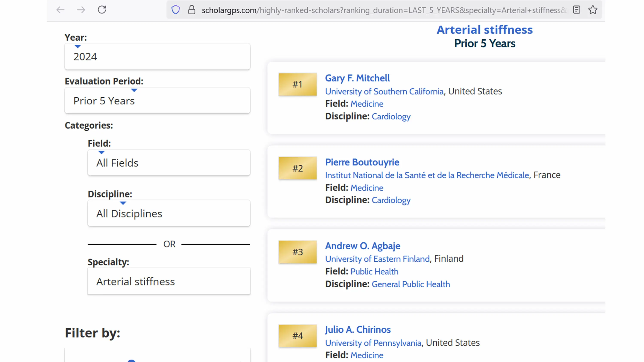This screenshot has height=362, width=644.
Task: Click the Medicine field link for Gary F. Mitchell
Action: [x=367, y=104]
